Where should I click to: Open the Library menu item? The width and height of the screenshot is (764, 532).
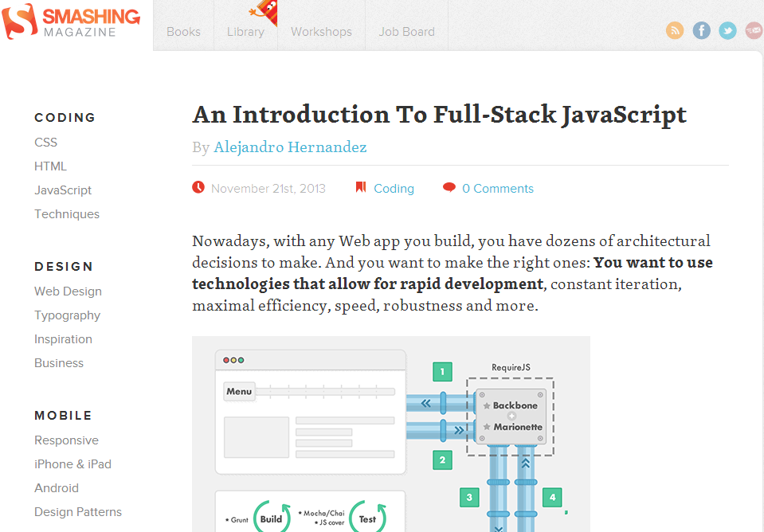coord(245,32)
